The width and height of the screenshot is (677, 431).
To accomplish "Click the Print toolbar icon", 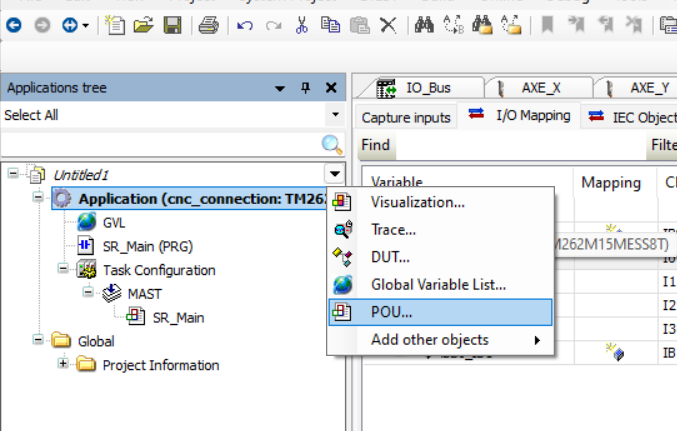I will (x=208, y=25).
